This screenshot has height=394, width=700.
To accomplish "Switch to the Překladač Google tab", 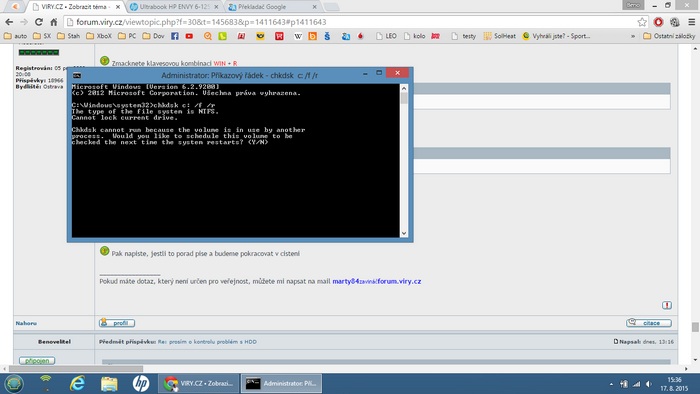I will 273,7.
